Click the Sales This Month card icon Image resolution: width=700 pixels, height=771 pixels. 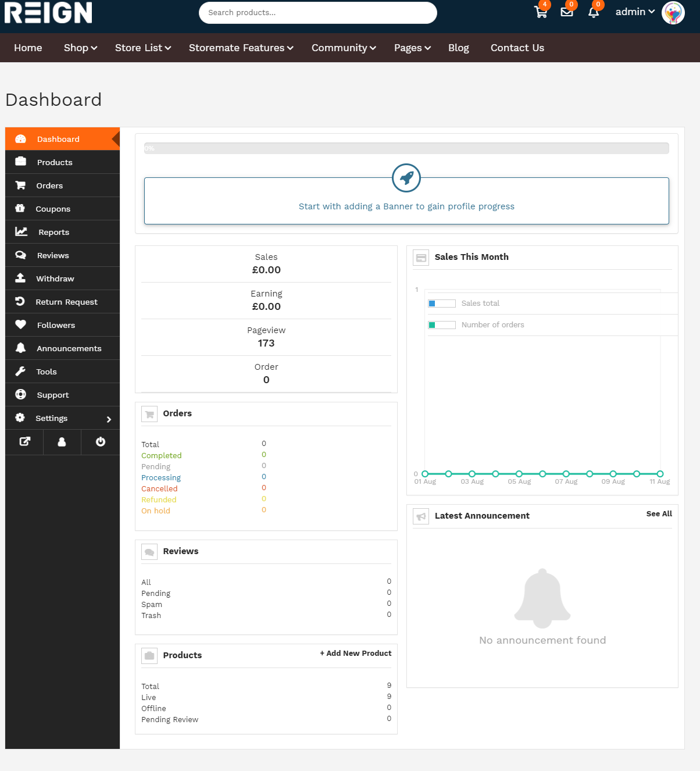point(421,258)
